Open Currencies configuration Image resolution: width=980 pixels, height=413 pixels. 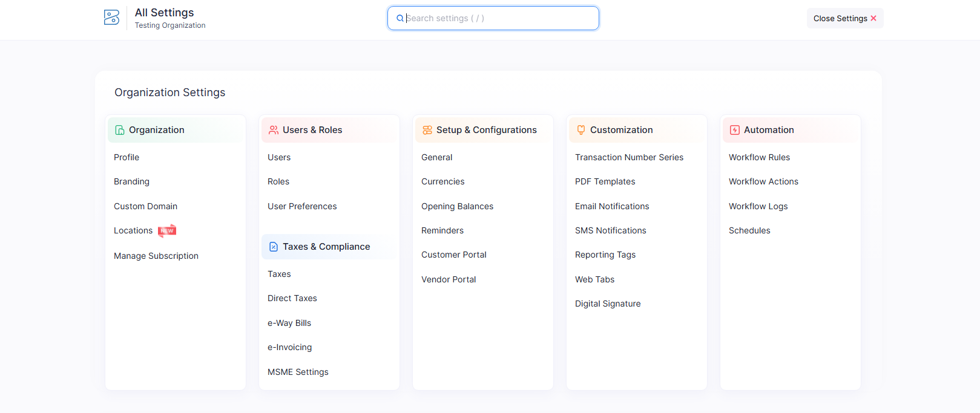[443, 181]
